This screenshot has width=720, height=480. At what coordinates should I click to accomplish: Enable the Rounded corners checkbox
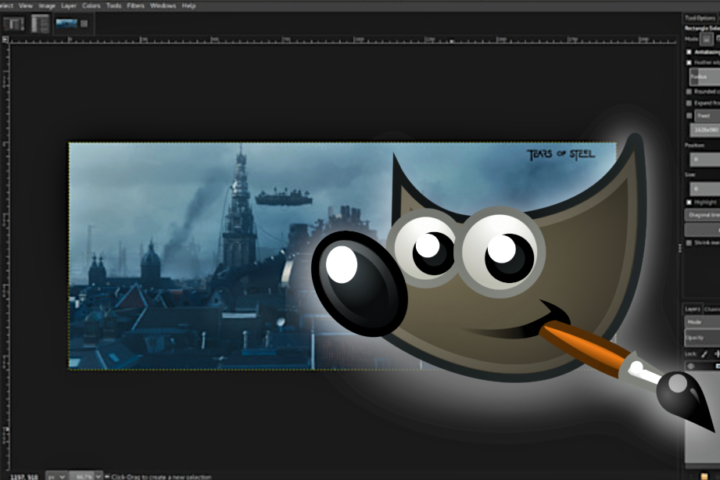[x=689, y=92]
